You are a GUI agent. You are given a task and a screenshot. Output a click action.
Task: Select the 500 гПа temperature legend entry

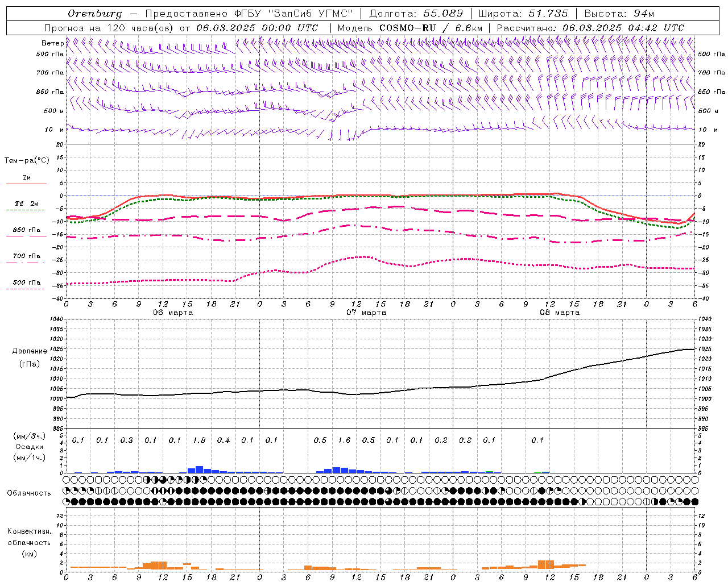(26, 282)
